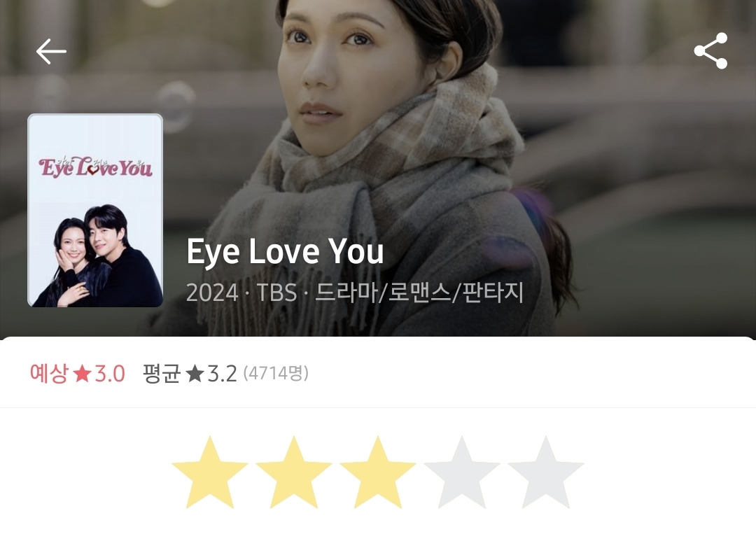This screenshot has height=534, width=756.
Task: View the predicted 예상 ★3.0 rating
Action: [x=78, y=374]
